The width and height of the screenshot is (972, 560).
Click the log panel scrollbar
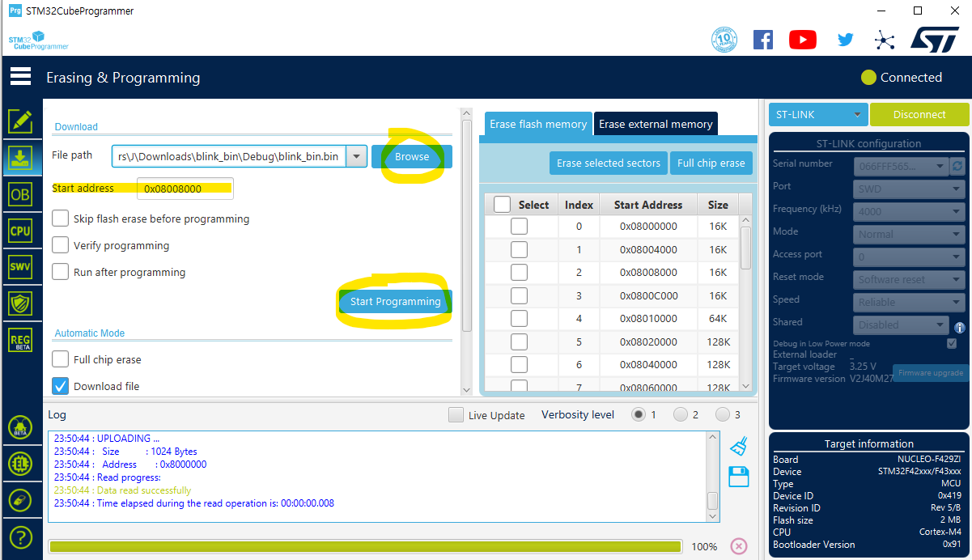pyautogui.click(x=712, y=500)
